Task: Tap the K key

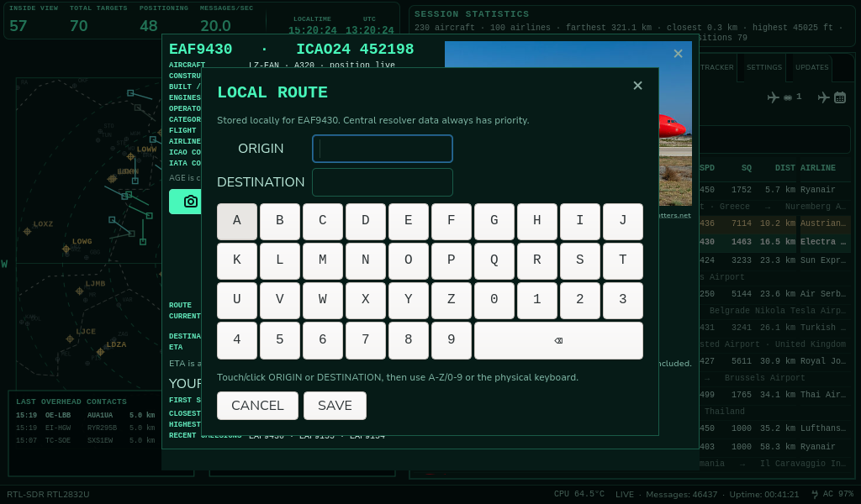Action: (x=236, y=261)
